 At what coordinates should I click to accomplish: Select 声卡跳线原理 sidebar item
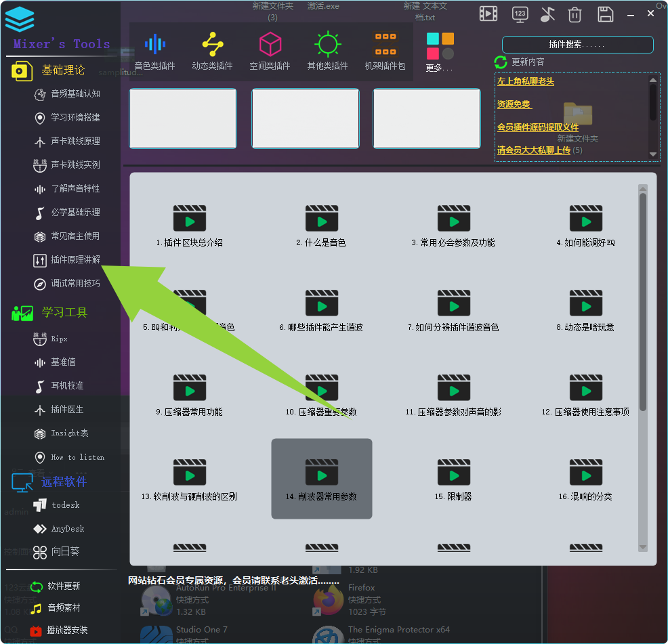pyautogui.click(x=67, y=142)
